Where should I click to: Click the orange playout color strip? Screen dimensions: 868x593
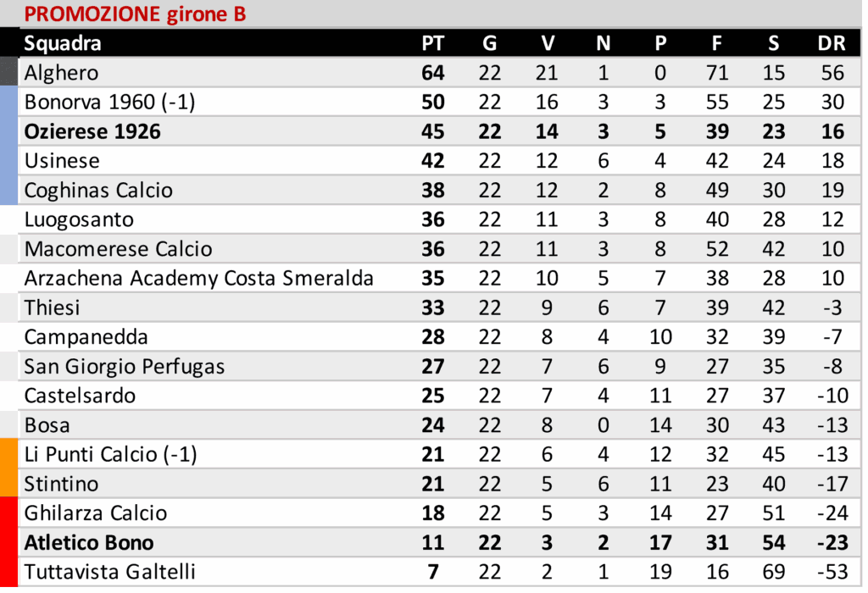pos(8,468)
